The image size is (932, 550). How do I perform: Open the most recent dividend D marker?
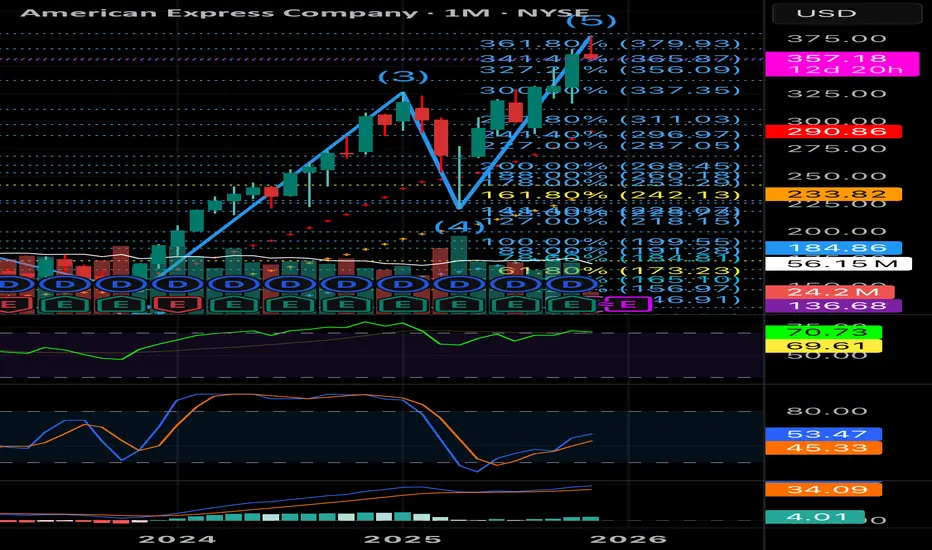click(571, 284)
